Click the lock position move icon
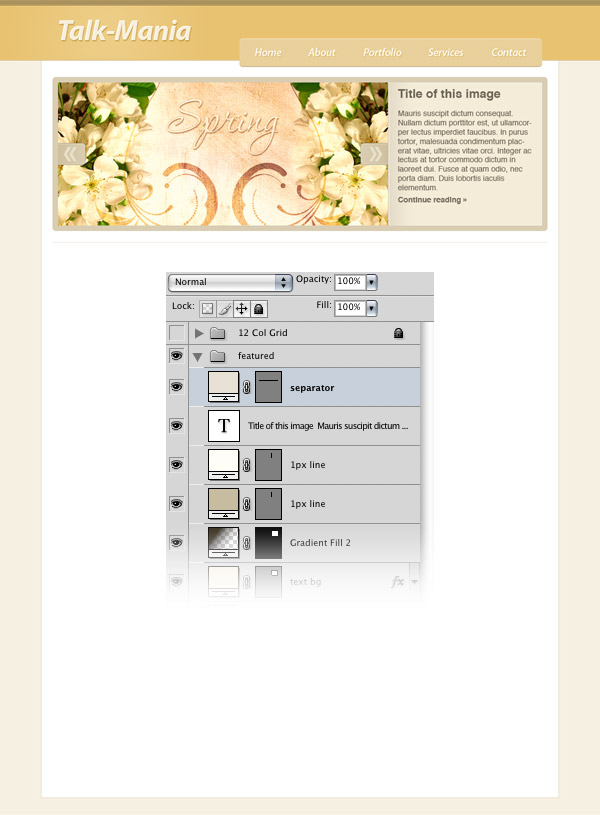This screenshot has height=815, width=600. click(x=241, y=309)
